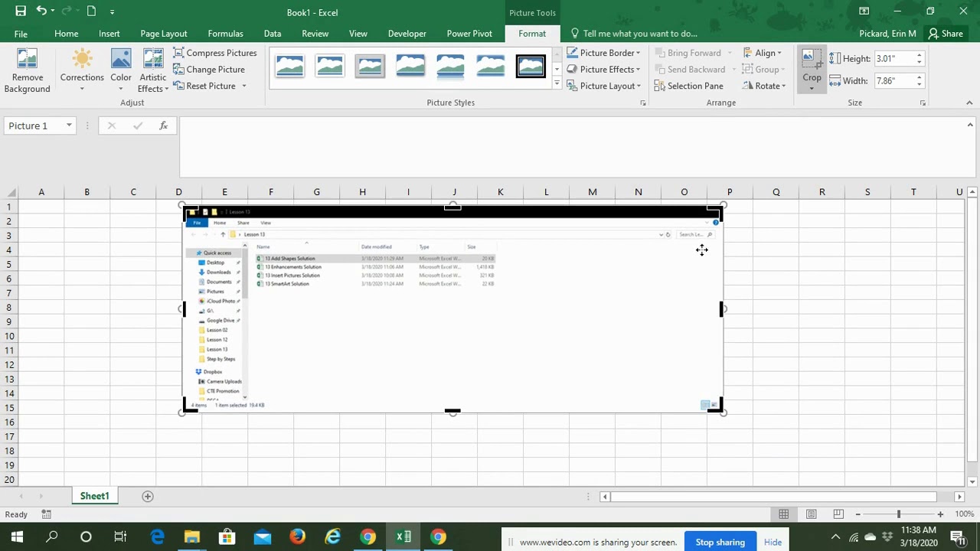Screen dimensions: 980x551
Task: Open the Home ribbon tab
Action: [66, 34]
